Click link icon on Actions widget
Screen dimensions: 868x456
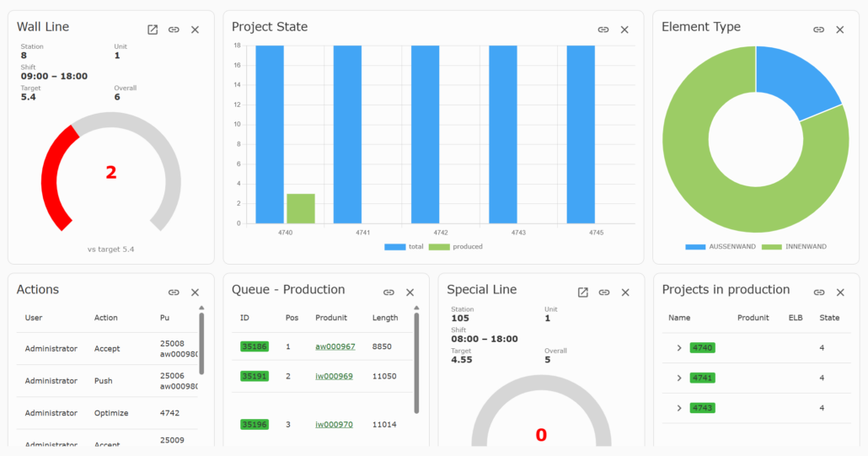tap(174, 292)
